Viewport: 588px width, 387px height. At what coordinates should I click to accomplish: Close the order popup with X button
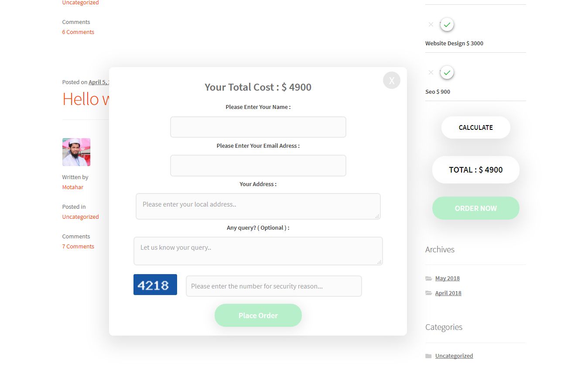pos(391,80)
